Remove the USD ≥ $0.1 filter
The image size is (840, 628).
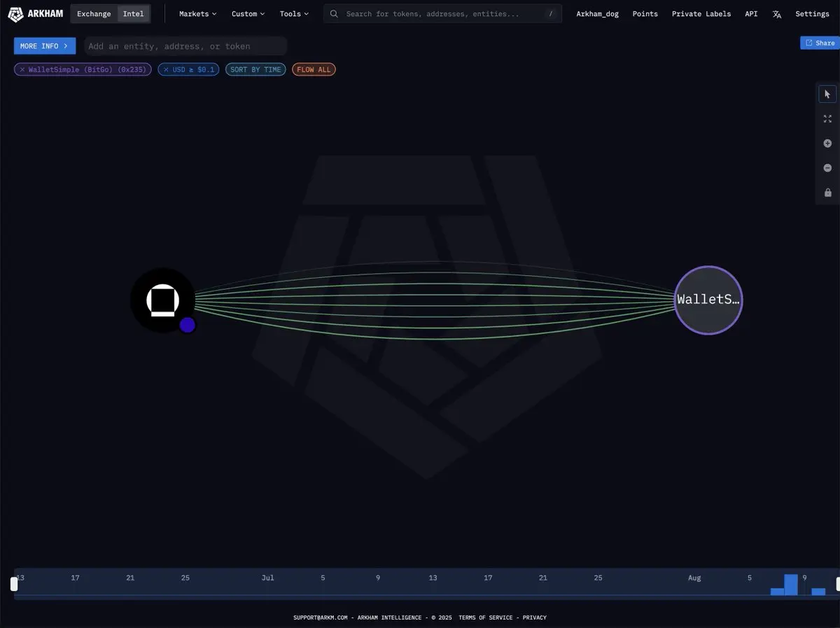pyautogui.click(x=166, y=69)
